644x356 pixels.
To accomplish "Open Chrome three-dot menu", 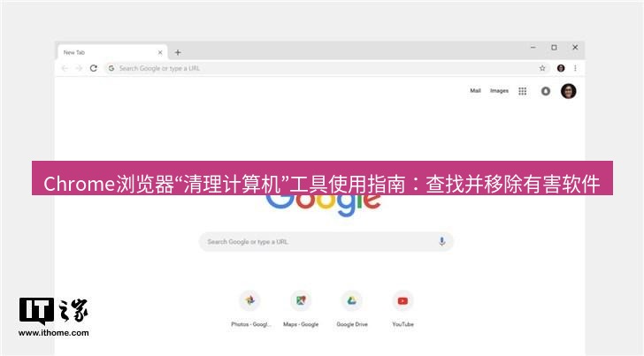I will pos(575,68).
